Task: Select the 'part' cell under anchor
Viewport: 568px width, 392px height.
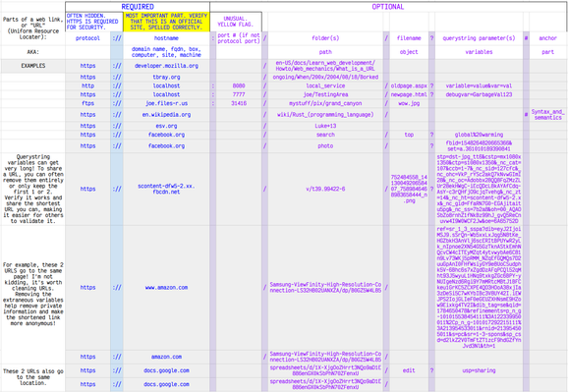Action: 547,52
